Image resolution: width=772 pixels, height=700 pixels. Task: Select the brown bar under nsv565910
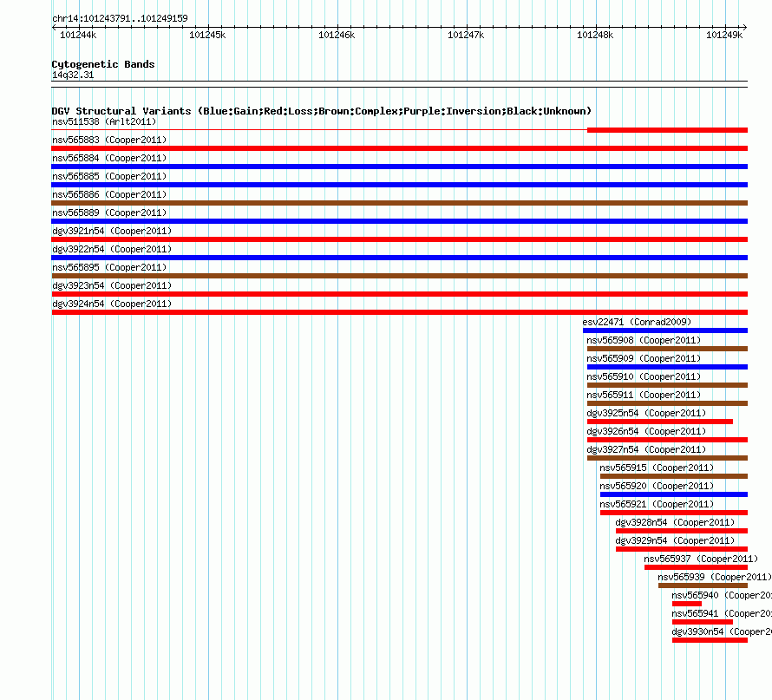click(x=667, y=385)
